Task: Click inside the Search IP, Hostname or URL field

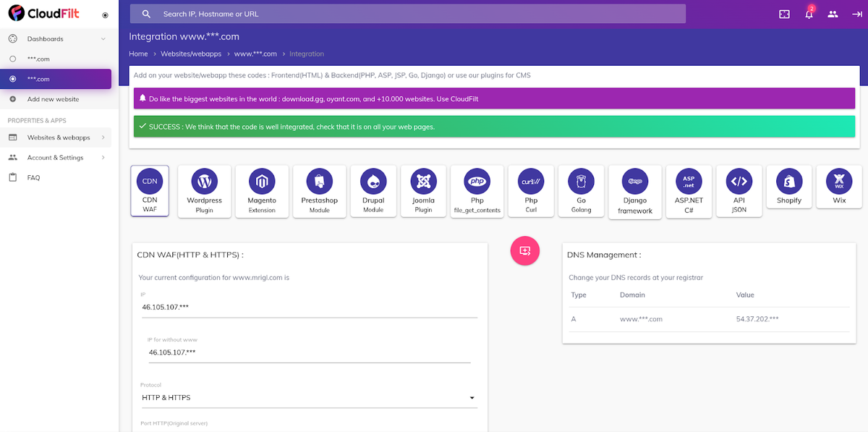Action: point(405,13)
